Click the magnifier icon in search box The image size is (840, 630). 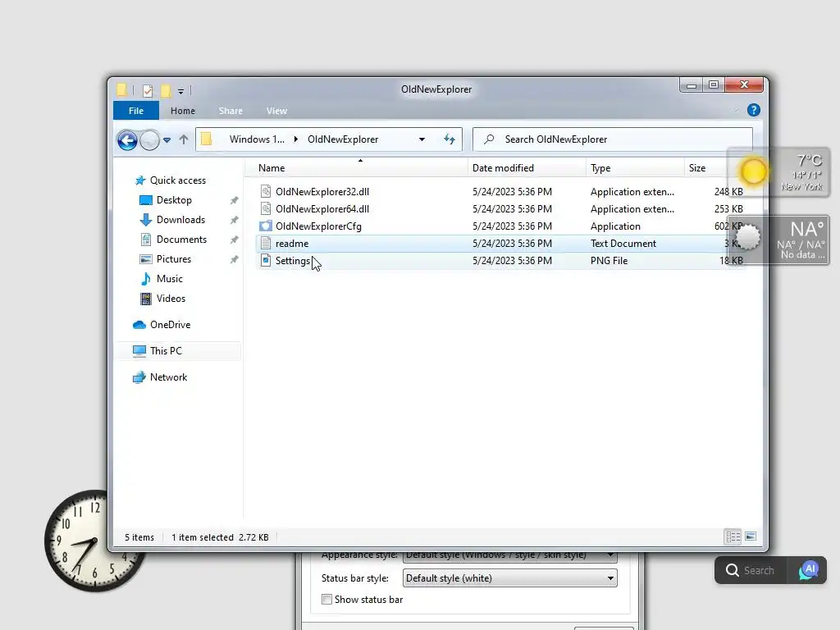pos(489,139)
